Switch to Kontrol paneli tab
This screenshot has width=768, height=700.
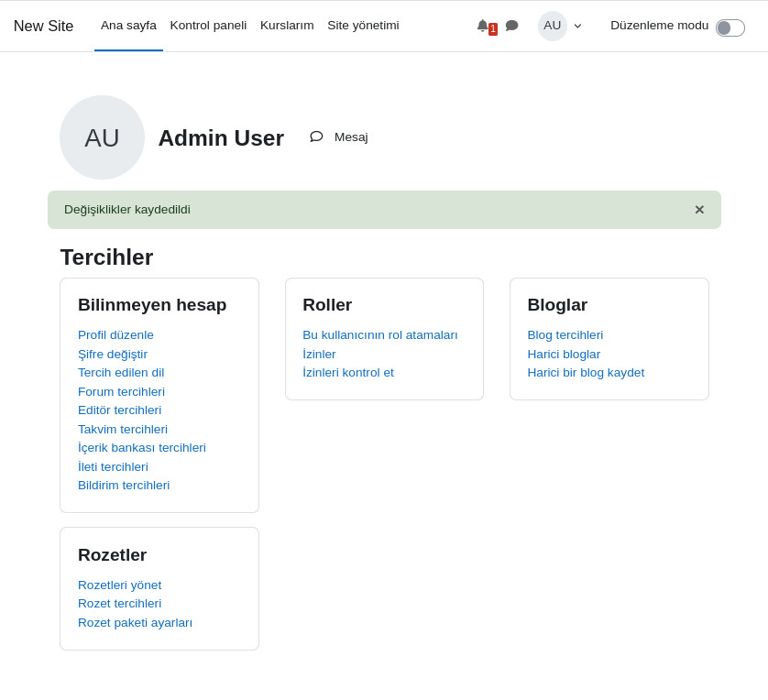tap(208, 26)
